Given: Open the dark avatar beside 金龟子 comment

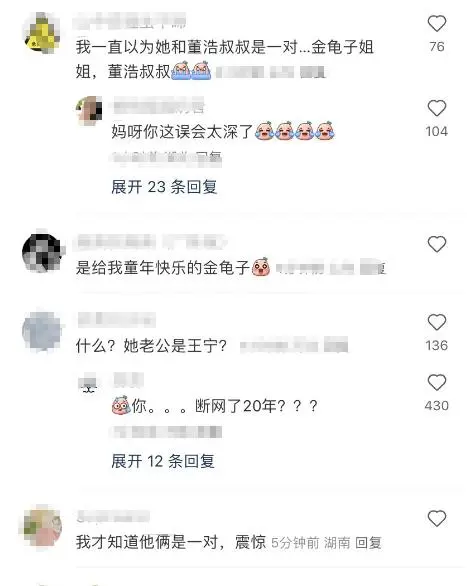Looking at the screenshot, I should 43,251.
